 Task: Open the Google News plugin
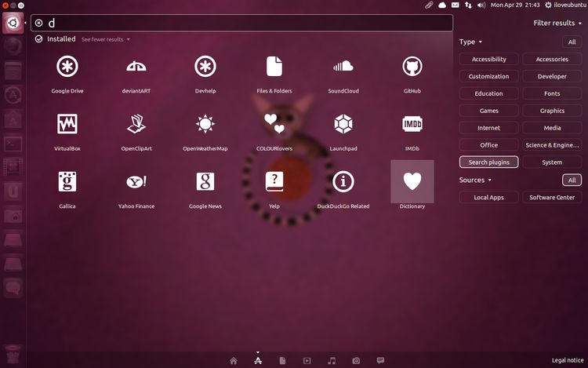pos(205,181)
